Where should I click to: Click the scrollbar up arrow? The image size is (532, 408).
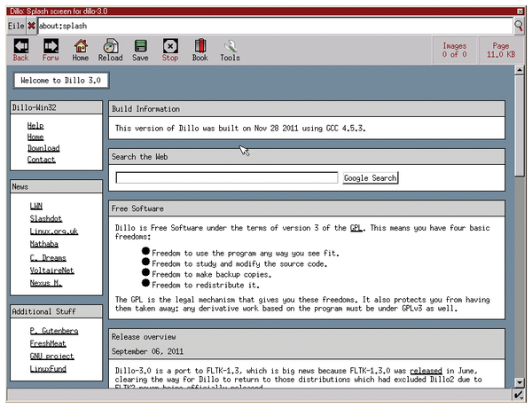pos(519,70)
